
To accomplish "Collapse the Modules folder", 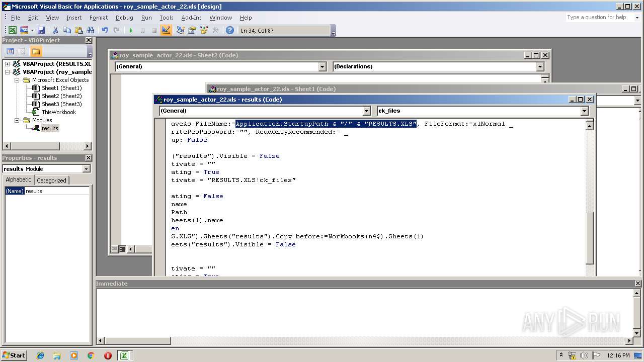I will pos(17,120).
